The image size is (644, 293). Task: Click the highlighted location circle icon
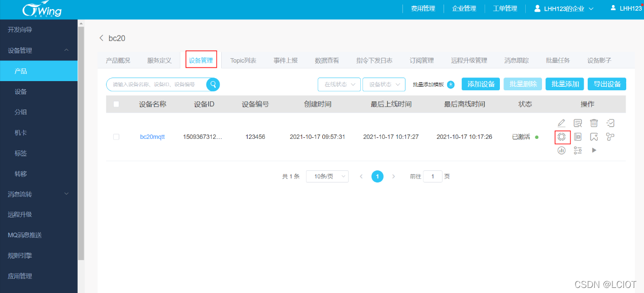click(561, 137)
